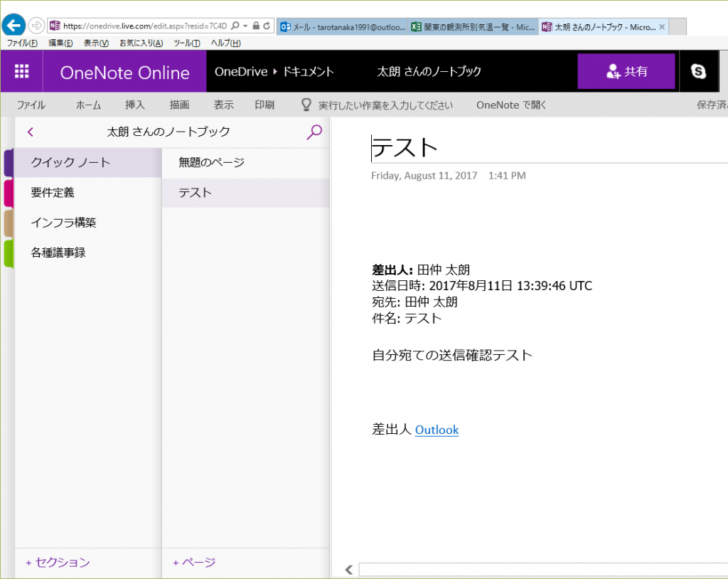Open the ホーム ribbon tab

point(88,105)
